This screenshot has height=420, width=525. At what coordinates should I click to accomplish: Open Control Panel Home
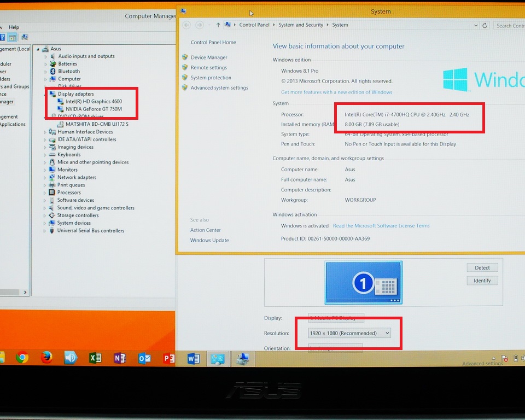coord(213,42)
